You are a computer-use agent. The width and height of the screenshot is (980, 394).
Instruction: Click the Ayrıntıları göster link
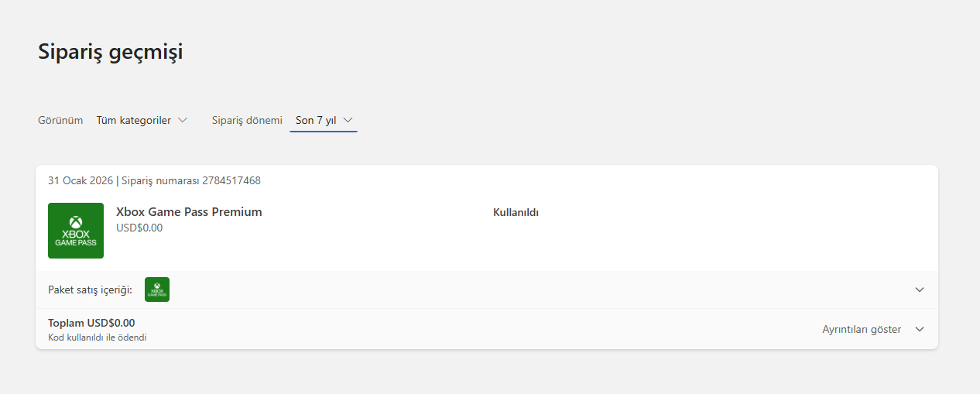point(862,329)
